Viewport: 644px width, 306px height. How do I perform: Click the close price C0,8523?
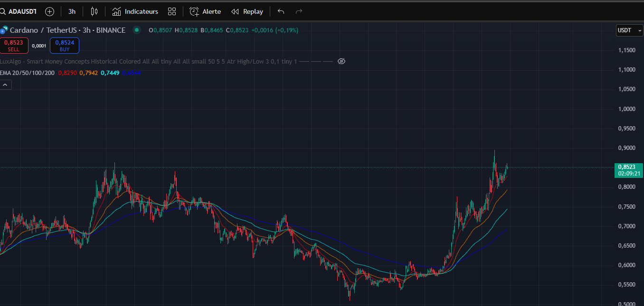tap(237, 30)
